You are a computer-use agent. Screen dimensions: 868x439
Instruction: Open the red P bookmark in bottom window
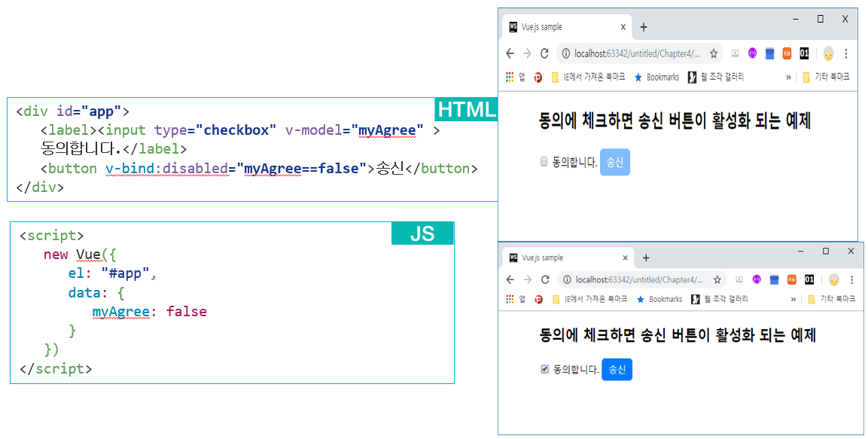tap(538, 300)
